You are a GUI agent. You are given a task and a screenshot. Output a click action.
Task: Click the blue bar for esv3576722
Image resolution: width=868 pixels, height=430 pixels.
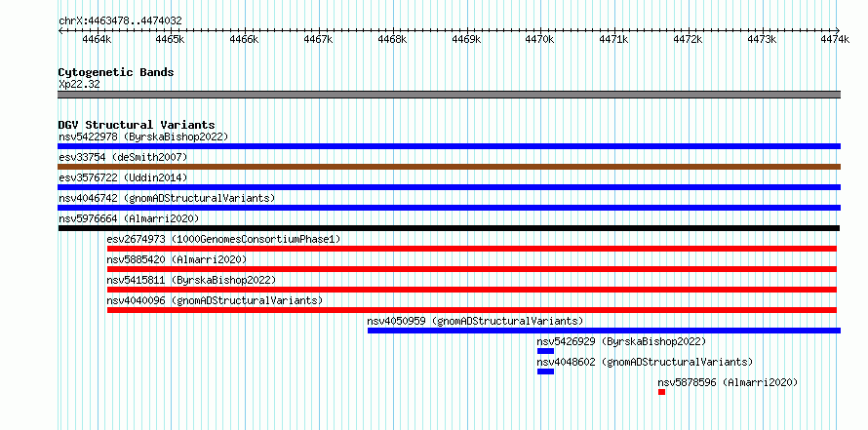449,187
